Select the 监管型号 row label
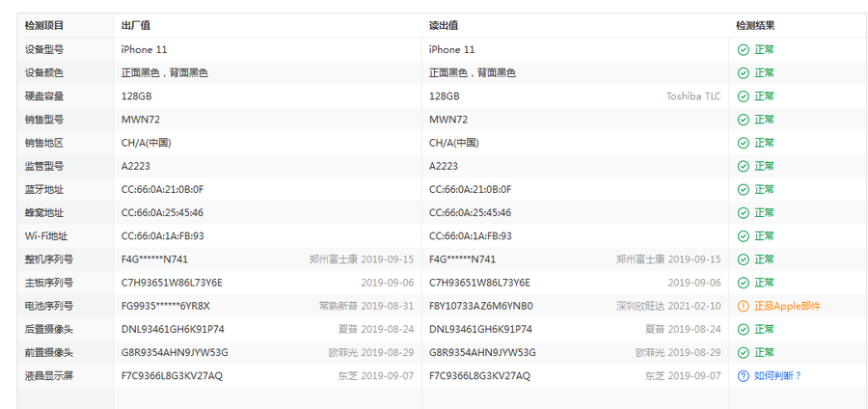Screen dimensions: 868x409 point(43,166)
